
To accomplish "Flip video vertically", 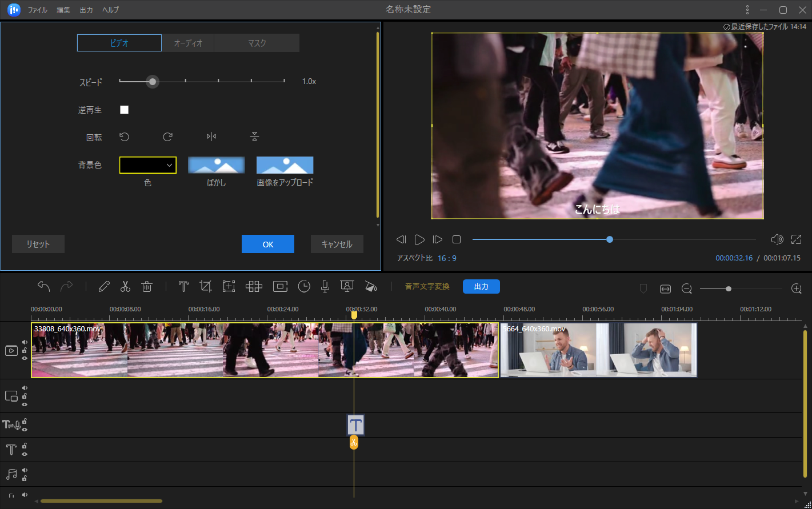I will point(255,137).
